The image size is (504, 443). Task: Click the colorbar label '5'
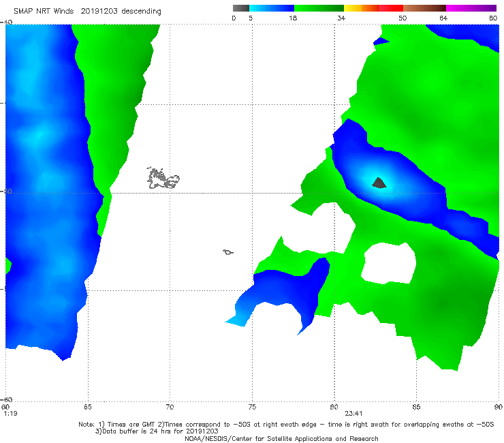tap(251, 18)
